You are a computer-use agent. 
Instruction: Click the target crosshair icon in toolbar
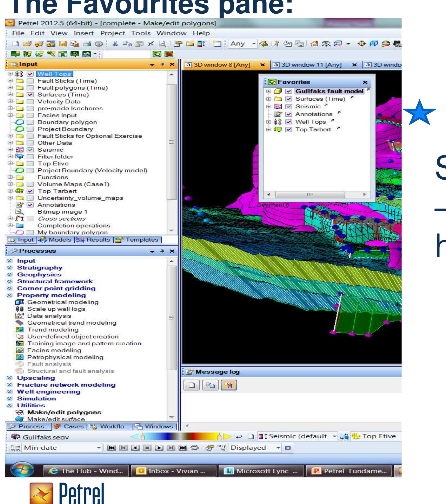(x=361, y=44)
